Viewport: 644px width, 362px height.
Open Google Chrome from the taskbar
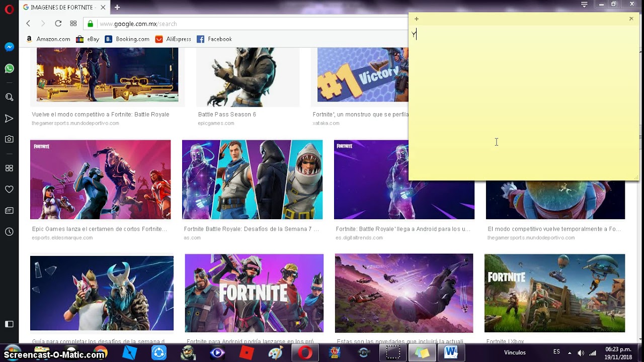(100, 352)
